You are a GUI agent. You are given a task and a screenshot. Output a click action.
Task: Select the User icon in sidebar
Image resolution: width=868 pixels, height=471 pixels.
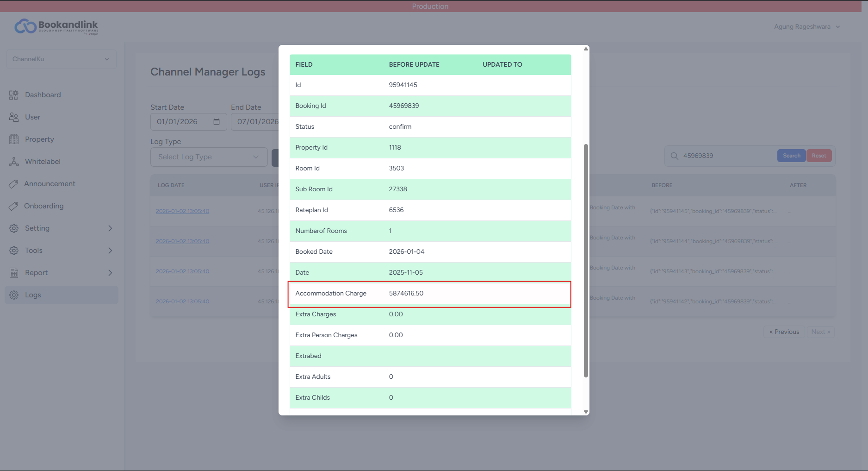pyautogui.click(x=13, y=117)
